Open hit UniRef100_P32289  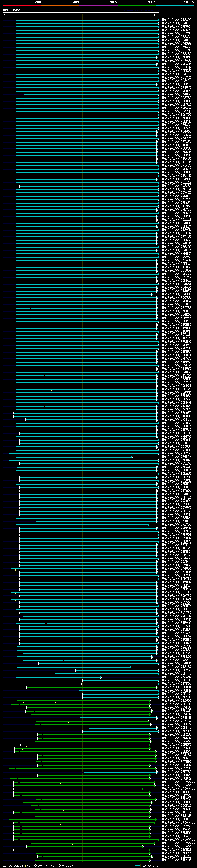click(176, 54)
